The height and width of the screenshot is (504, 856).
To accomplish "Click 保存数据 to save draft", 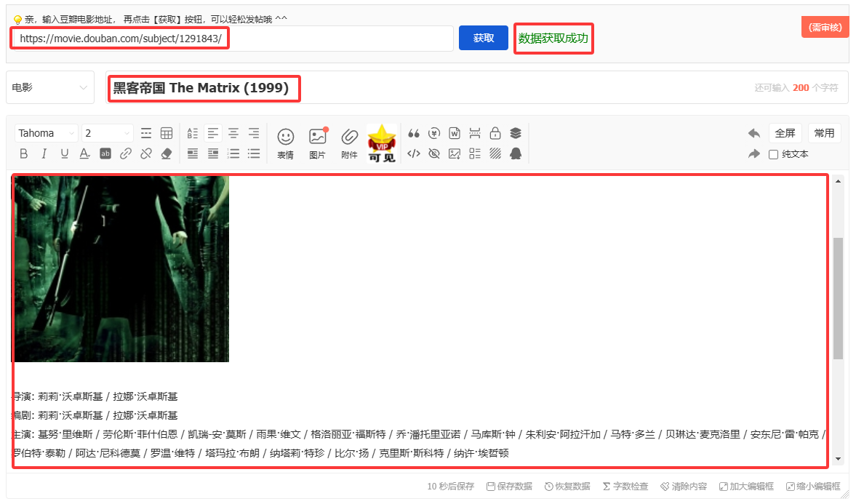I will pyautogui.click(x=509, y=486).
